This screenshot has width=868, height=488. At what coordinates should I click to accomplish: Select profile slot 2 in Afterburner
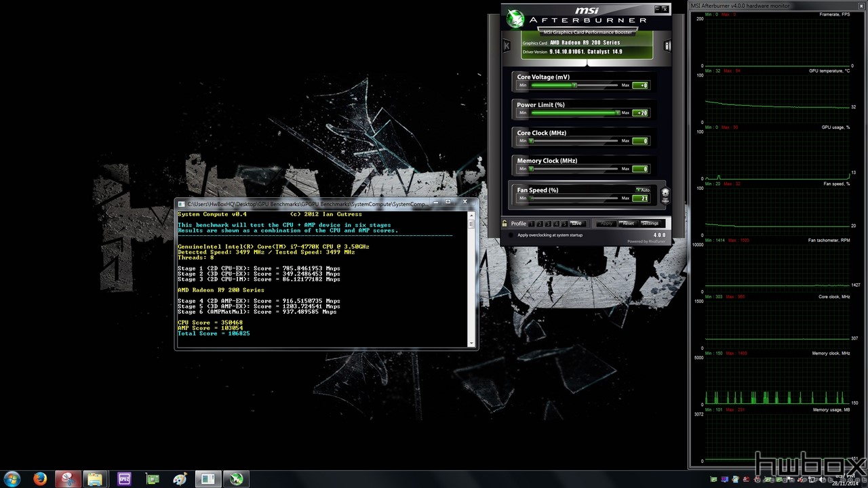click(540, 224)
